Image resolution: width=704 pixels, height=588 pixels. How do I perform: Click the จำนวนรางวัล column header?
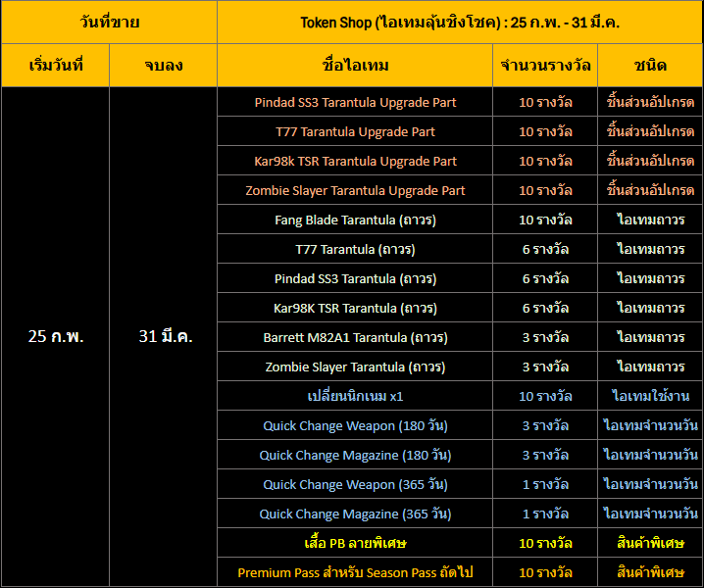pyautogui.click(x=545, y=66)
